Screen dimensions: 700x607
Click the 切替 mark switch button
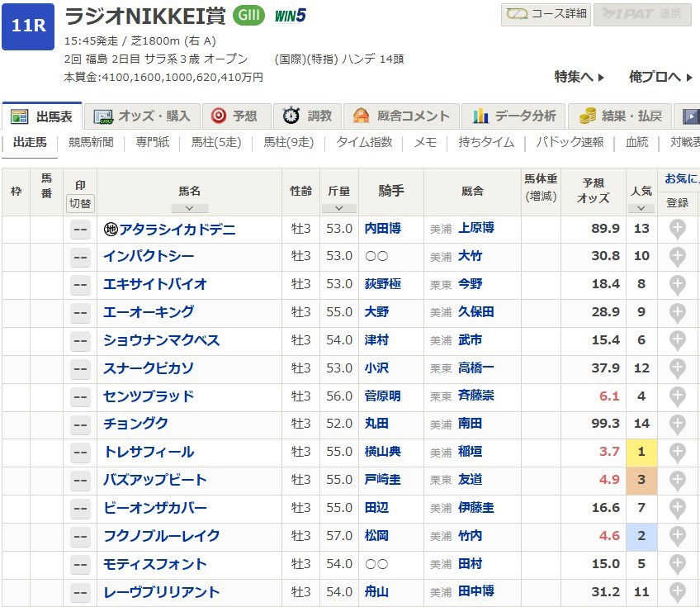80,204
